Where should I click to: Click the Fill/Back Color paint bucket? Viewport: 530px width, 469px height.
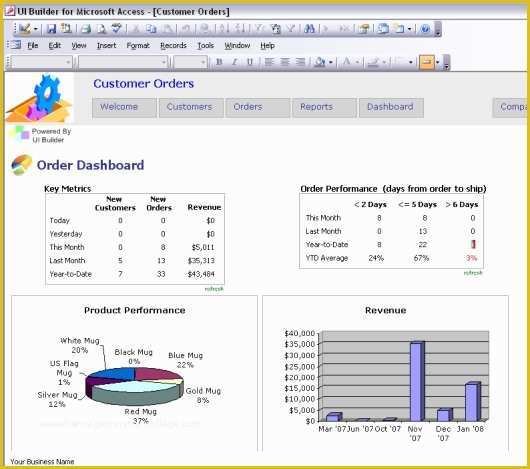(319, 62)
